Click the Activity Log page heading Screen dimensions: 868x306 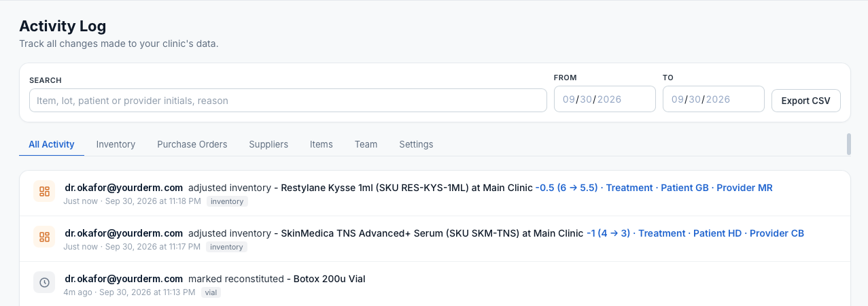pos(63,27)
